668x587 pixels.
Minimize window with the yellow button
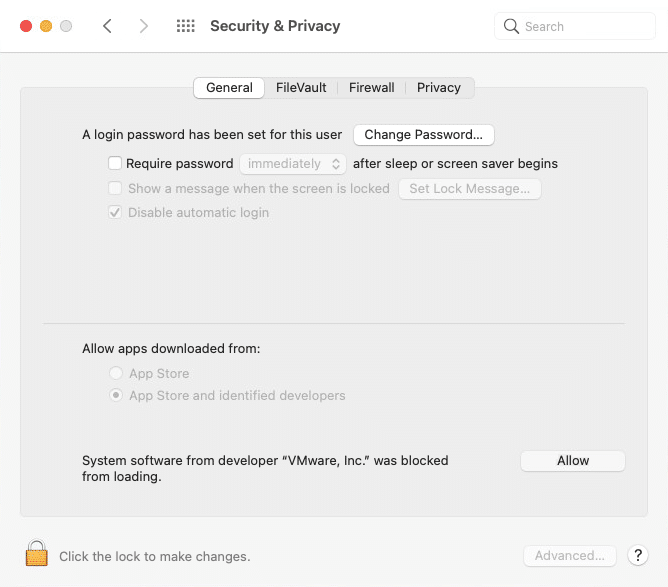pyautogui.click(x=46, y=26)
